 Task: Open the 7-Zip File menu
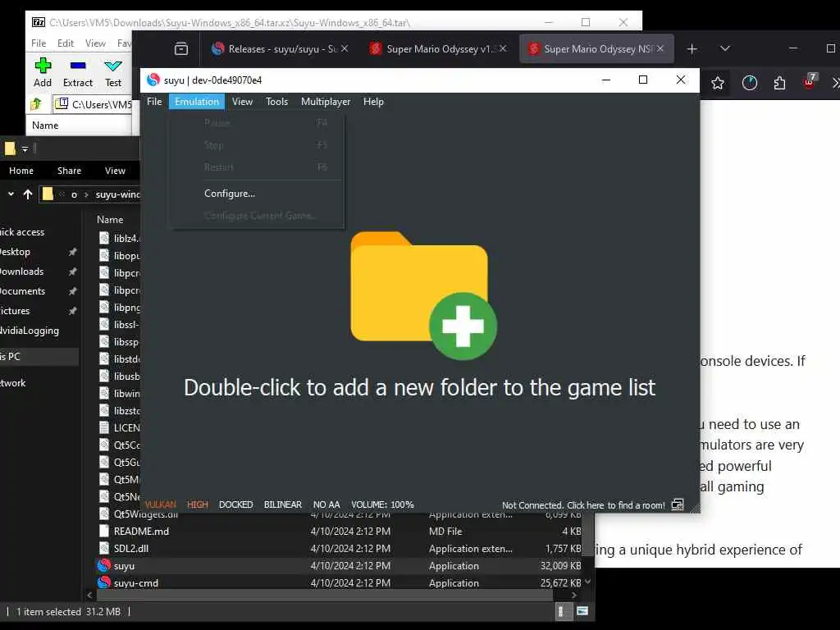[x=39, y=43]
